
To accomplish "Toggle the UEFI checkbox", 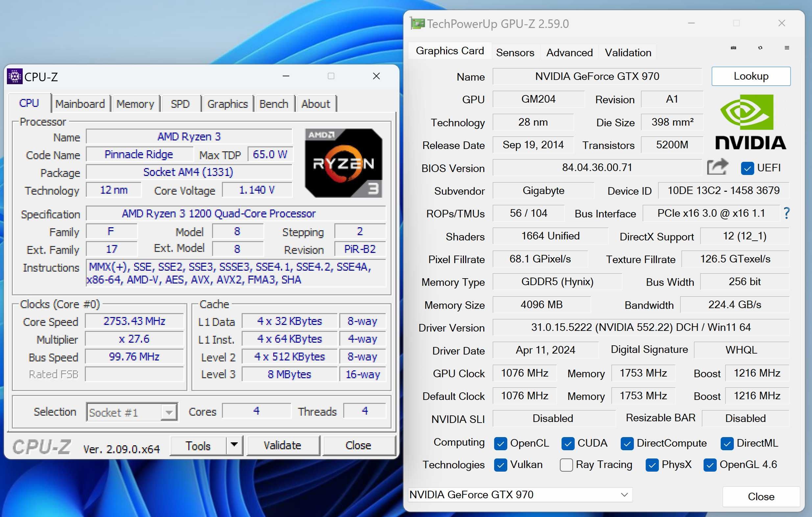I will [x=747, y=168].
